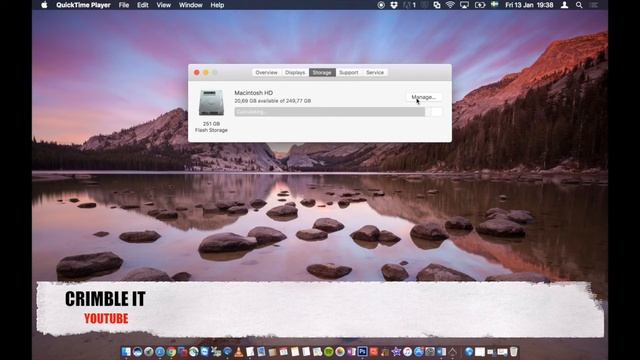The width and height of the screenshot is (640, 360).
Task: Open the View menu
Action: point(163,5)
